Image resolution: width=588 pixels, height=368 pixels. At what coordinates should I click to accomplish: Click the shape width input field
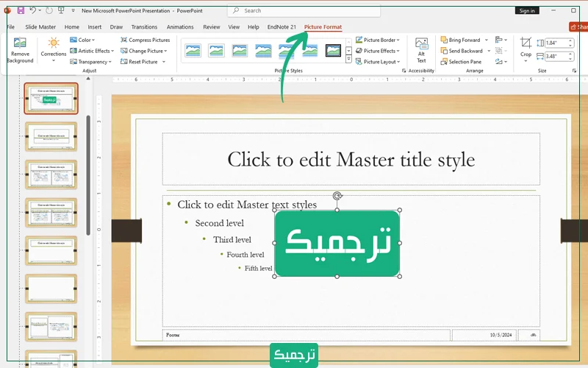[x=556, y=57]
